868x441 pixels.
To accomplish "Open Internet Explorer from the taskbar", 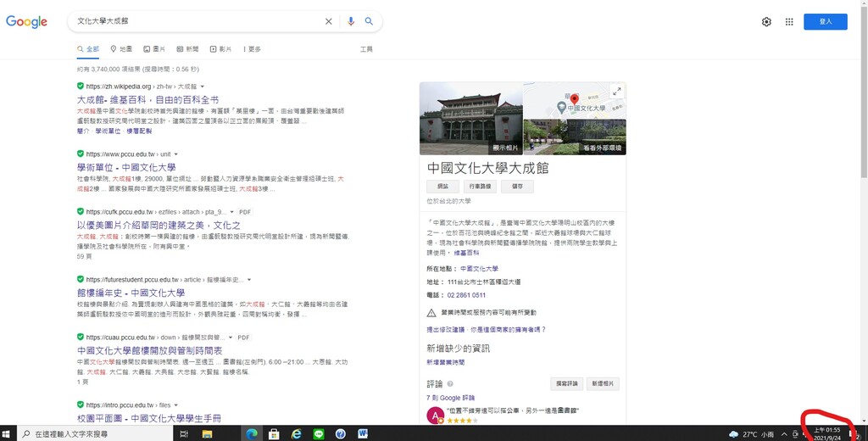I will click(x=296, y=434).
